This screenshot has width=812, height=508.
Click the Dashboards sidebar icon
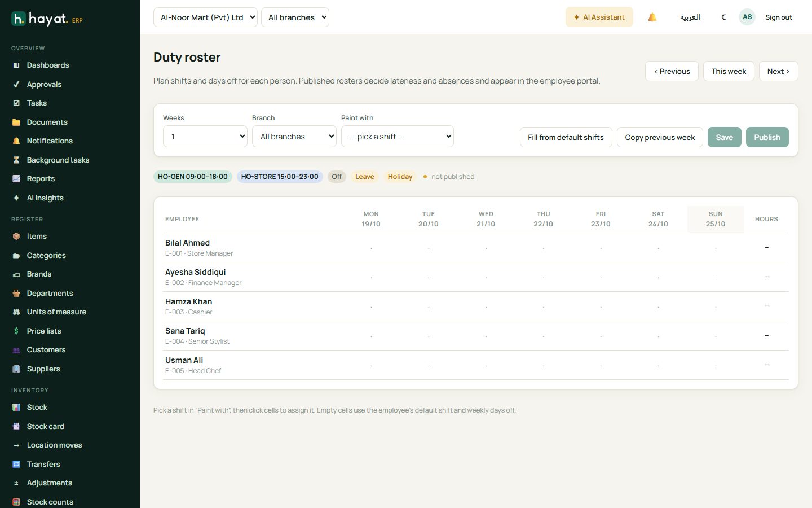click(16, 65)
